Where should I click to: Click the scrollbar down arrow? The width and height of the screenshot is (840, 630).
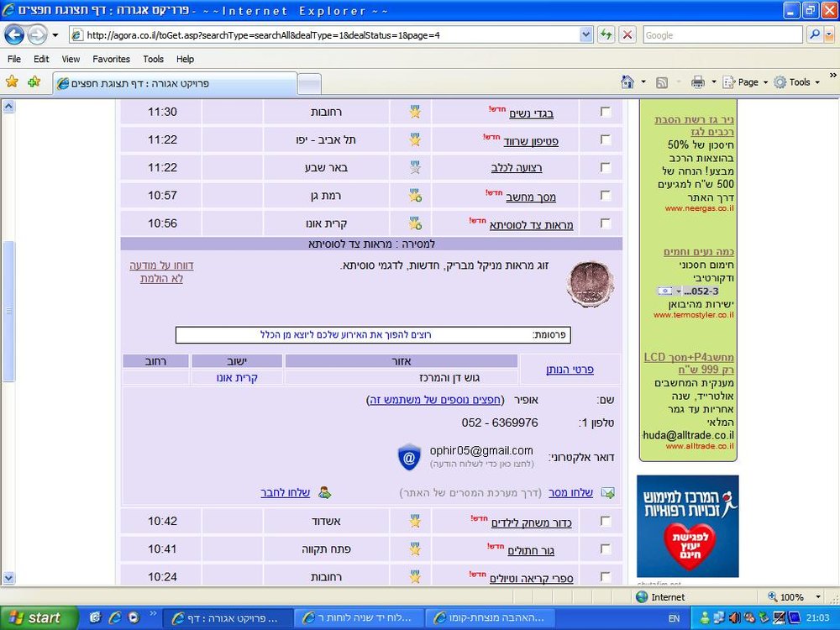8,578
